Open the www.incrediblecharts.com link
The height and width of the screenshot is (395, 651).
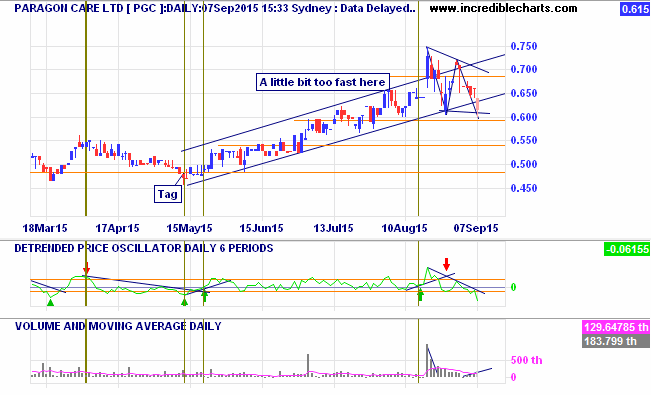point(503,8)
